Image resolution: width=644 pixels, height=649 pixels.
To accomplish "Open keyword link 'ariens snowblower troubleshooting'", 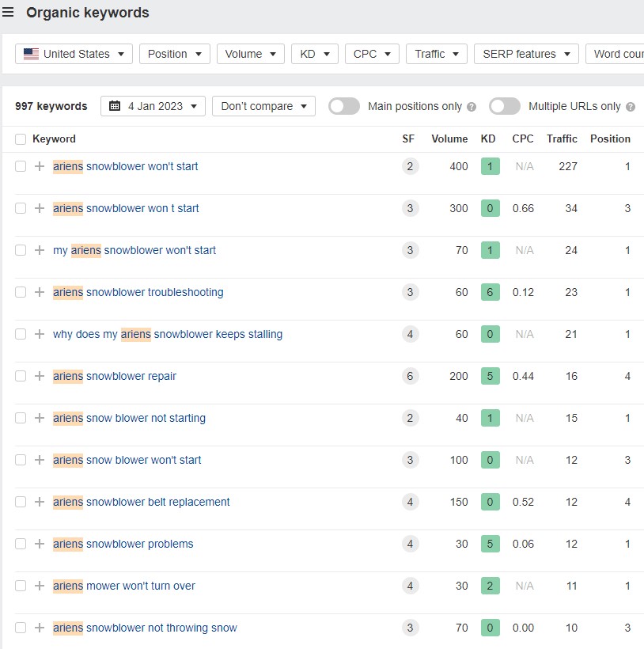I will coord(138,292).
